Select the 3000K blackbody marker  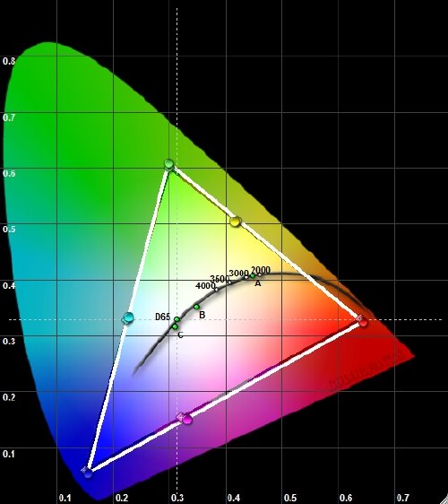coord(246,277)
